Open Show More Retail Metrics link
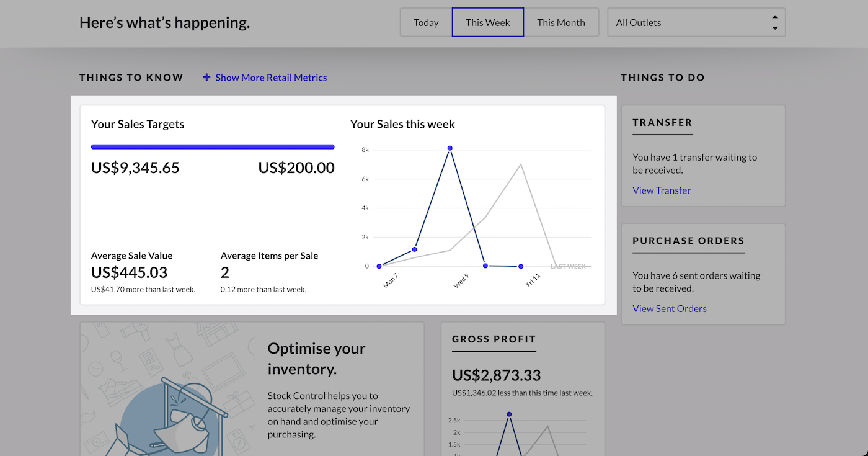The height and width of the screenshot is (456, 868). tap(271, 78)
